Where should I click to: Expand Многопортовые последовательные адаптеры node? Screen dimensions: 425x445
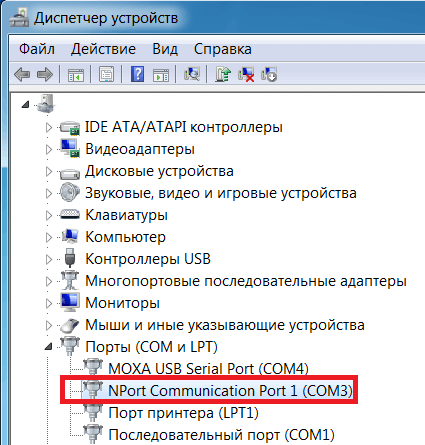point(49,281)
